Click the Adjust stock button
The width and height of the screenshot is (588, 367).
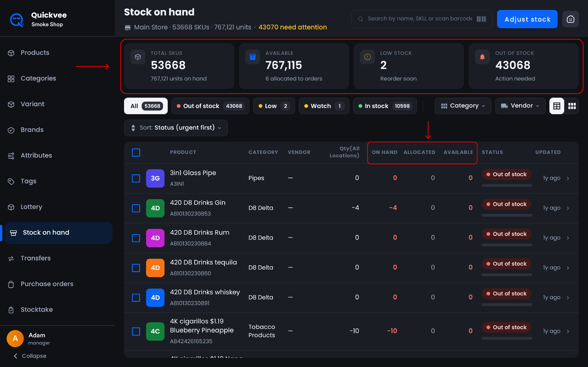tap(527, 19)
